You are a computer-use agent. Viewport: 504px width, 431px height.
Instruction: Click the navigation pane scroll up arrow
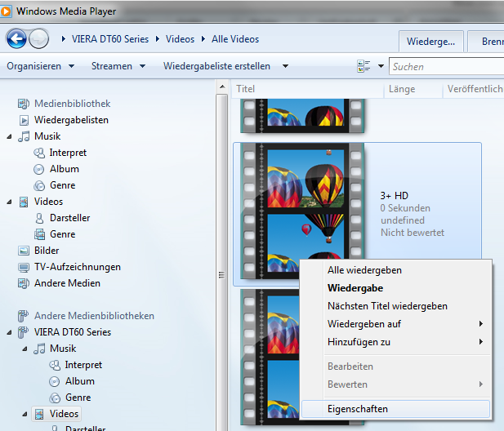point(222,87)
